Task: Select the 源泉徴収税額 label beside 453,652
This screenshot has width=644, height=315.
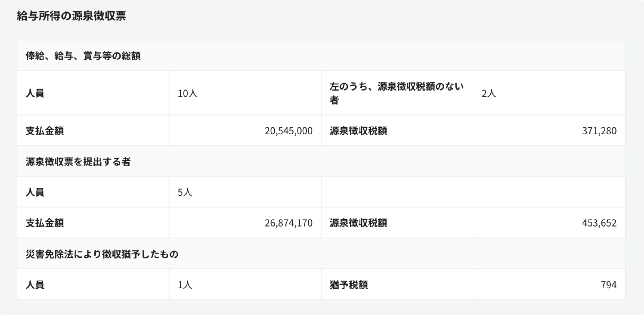Action: 358,223
